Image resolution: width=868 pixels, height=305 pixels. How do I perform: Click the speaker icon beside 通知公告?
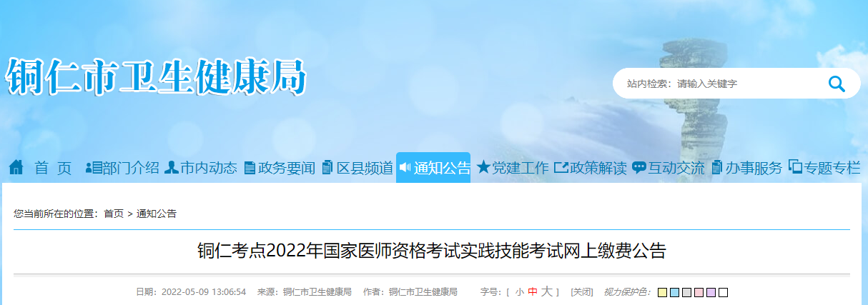(x=405, y=168)
